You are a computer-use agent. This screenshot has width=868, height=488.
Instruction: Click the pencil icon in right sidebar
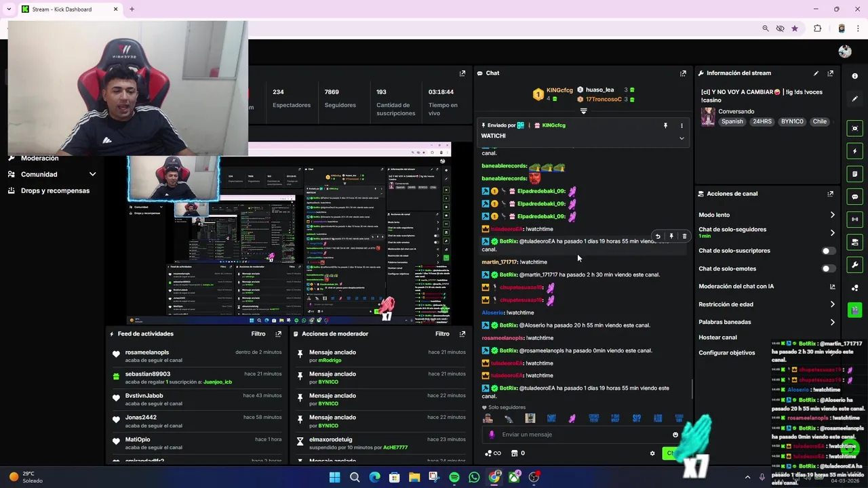[854, 99]
